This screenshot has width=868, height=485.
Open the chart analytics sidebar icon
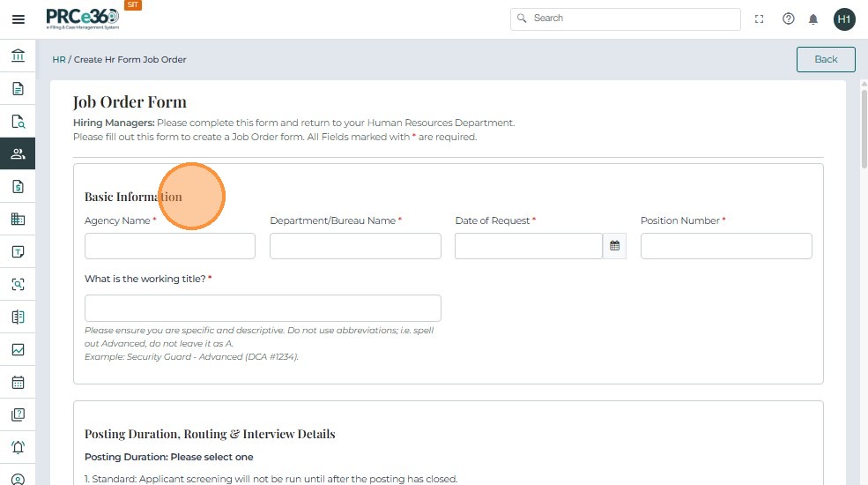tap(18, 349)
